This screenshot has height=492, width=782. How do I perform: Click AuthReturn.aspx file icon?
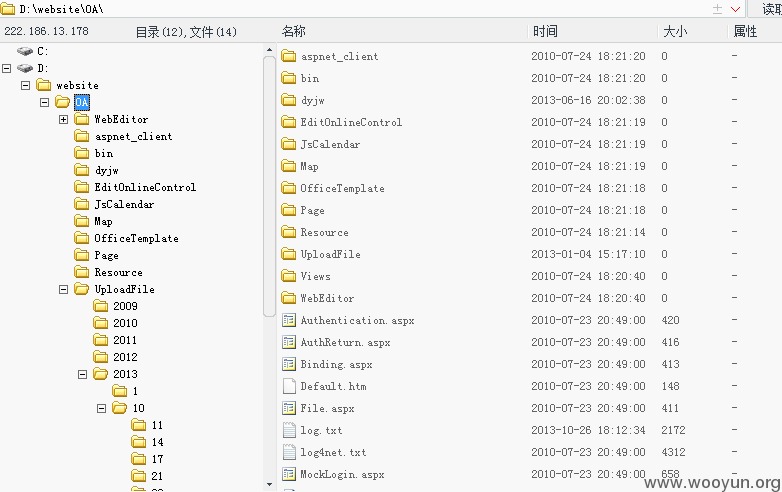click(x=289, y=342)
